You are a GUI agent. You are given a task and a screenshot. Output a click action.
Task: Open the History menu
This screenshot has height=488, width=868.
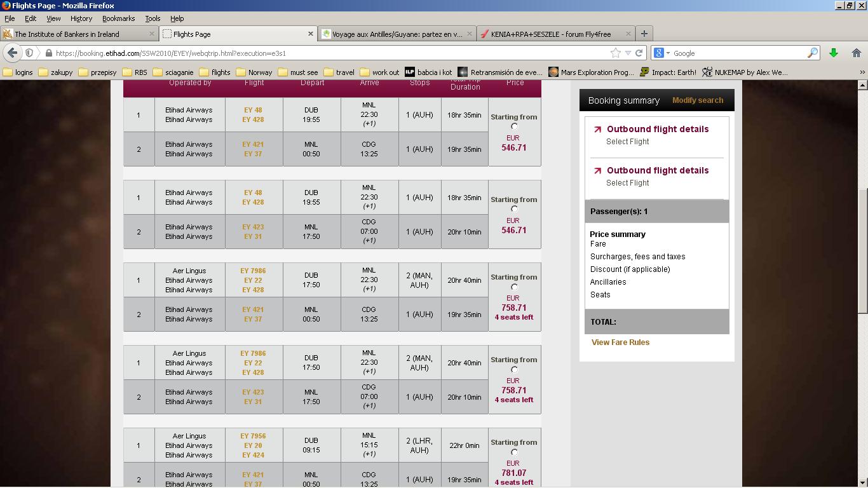(81, 18)
